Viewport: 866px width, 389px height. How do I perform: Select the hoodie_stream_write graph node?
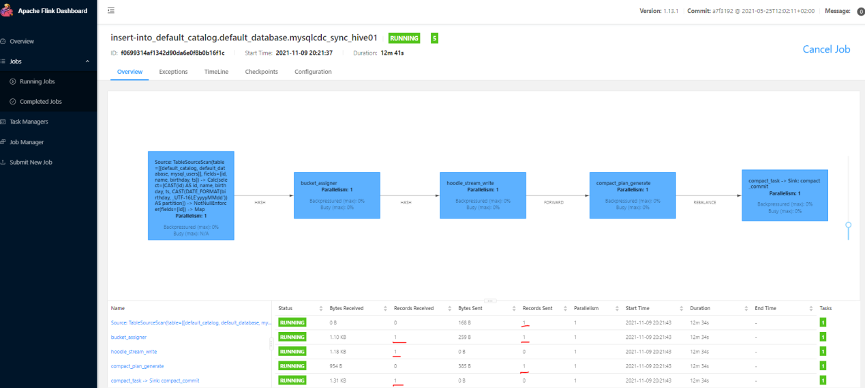coord(483,195)
